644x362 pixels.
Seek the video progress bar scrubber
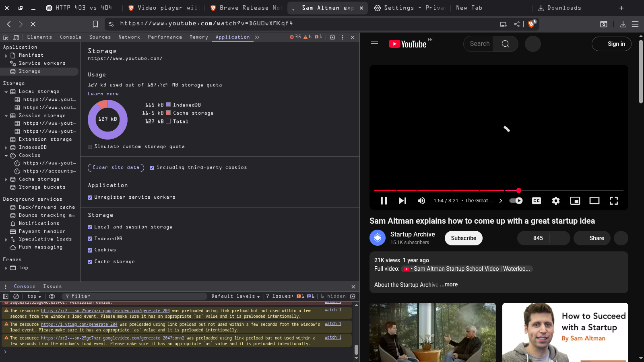[519, 190]
